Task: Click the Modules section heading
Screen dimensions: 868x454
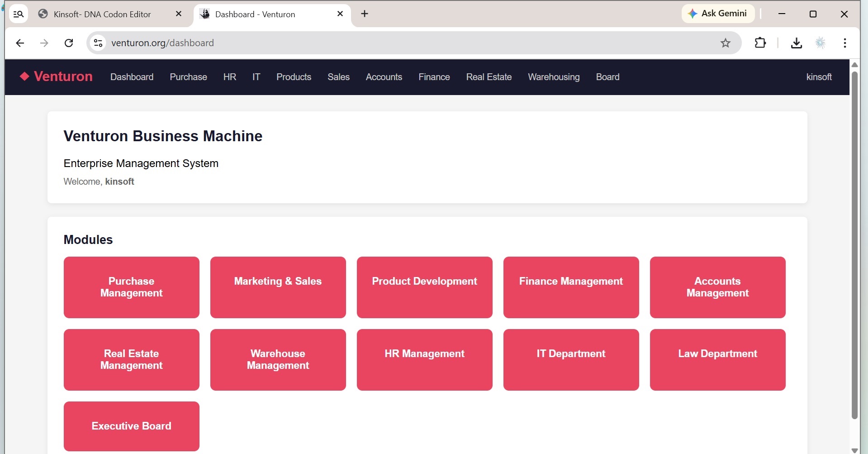Action: 88,239
